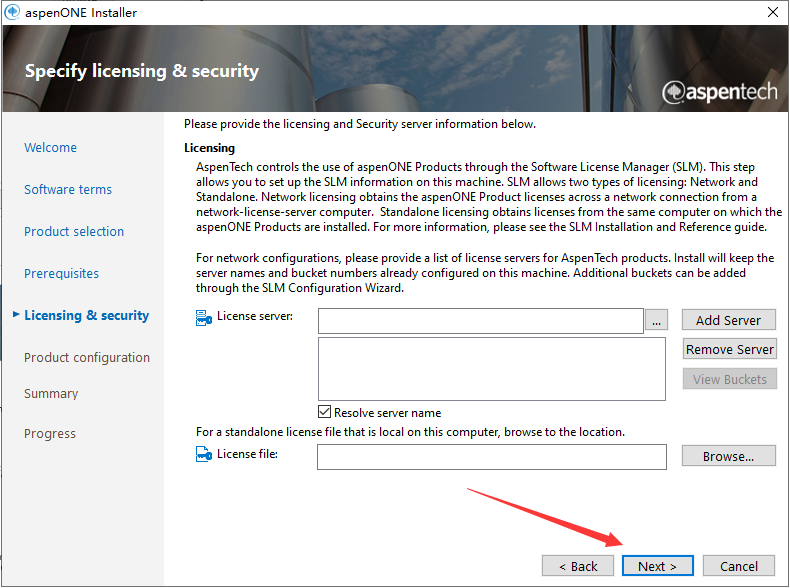Go to Software terms step

pos(68,190)
